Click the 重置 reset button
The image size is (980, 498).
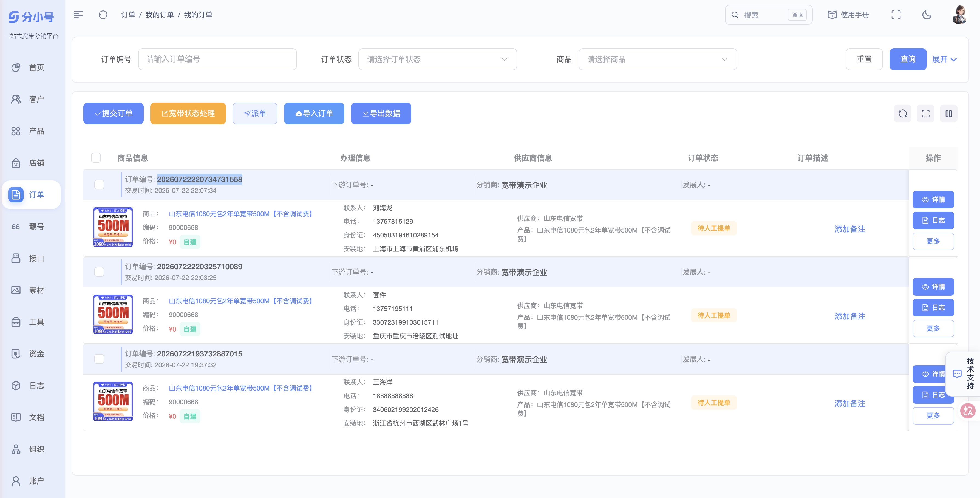(864, 59)
